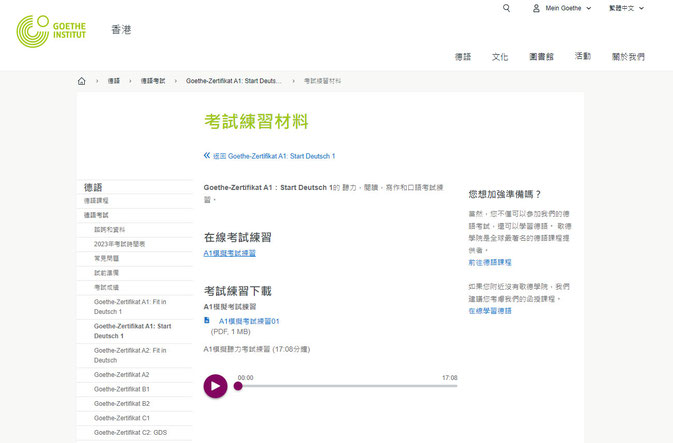The width and height of the screenshot is (673, 443).
Task: Open Goethe-Zertifikat B1 in sidebar
Action: click(x=121, y=389)
